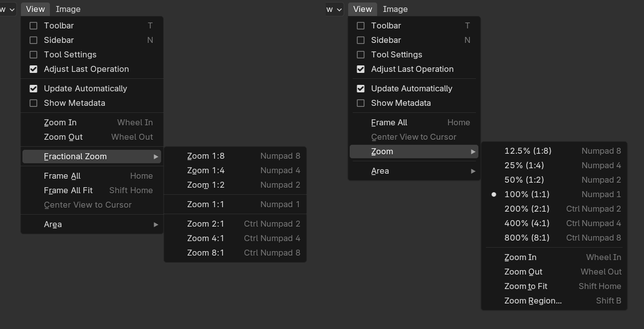
Task: Enable Show Metadata in right View menu
Action: point(361,103)
